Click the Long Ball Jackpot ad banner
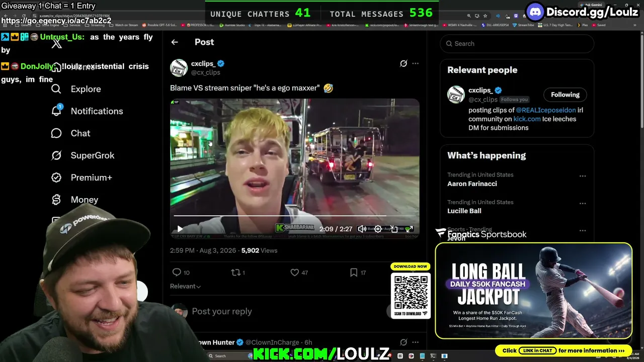The height and width of the screenshot is (362, 644). [533, 291]
